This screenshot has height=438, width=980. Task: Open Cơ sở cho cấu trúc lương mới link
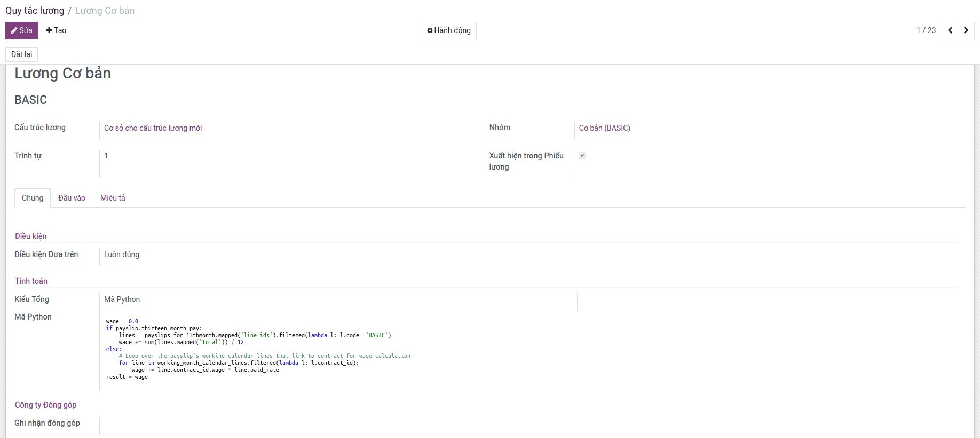pyautogui.click(x=153, y=128)
